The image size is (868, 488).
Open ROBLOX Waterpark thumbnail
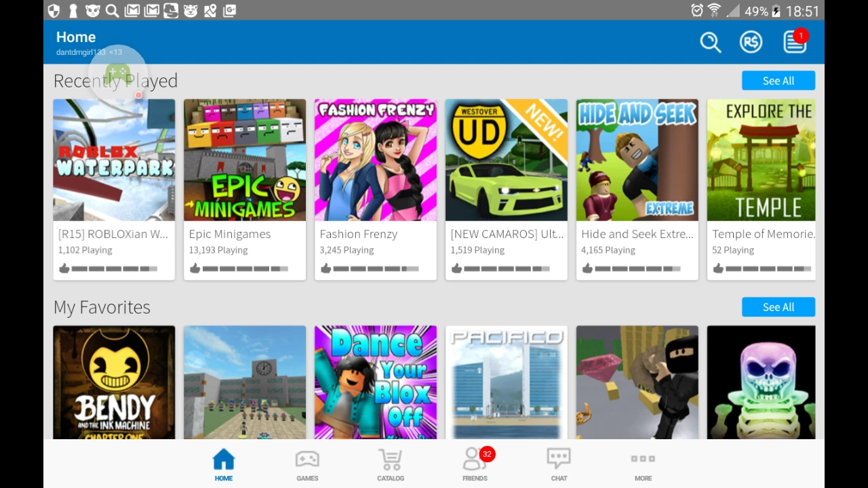[114, 160]
